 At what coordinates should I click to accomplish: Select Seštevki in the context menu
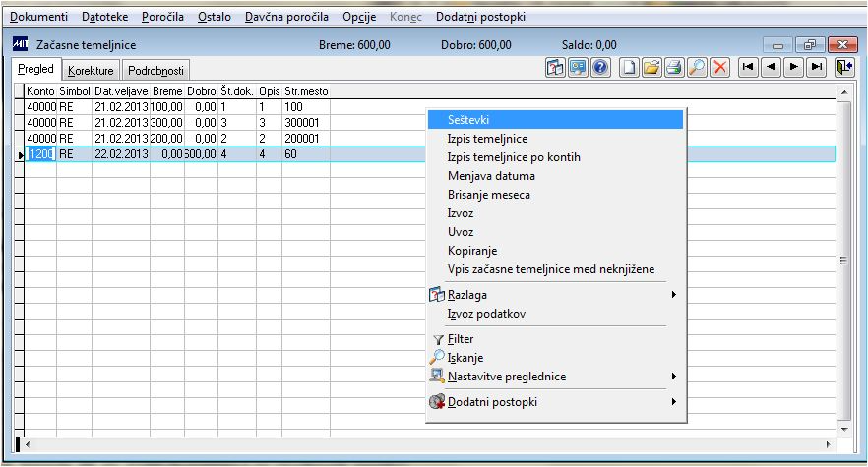tap(555, 120)
